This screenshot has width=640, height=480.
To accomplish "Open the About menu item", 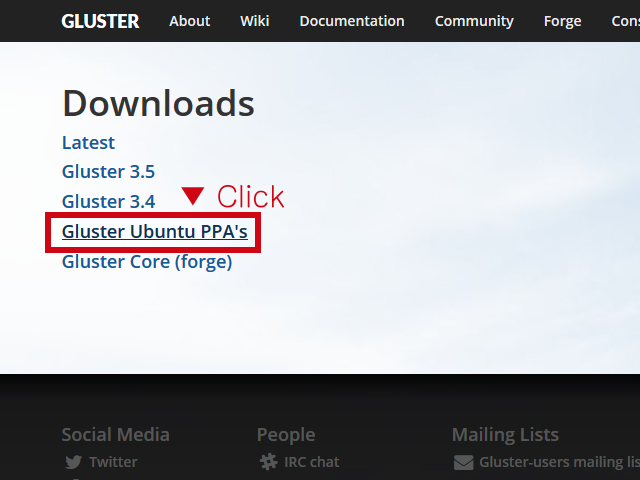I will pyautogui.click(x=189, y=21).
